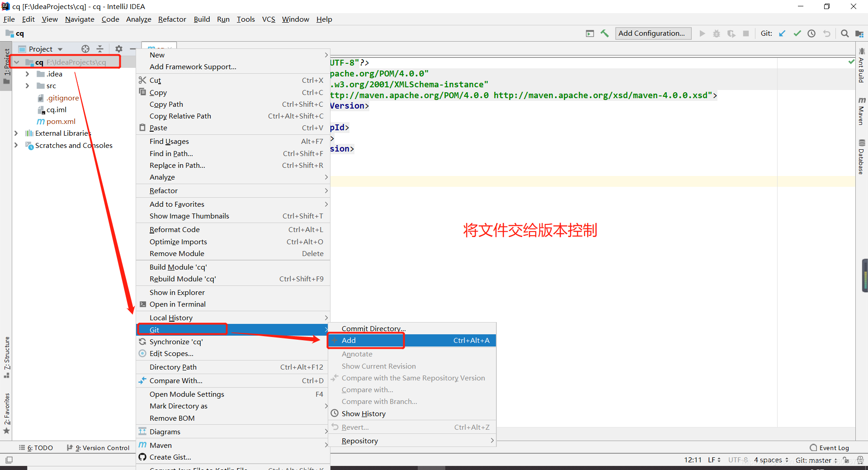This screenshot has width=868, height=470.
Task: Expand the .idea folder
Action: click(x=27, y=74)
